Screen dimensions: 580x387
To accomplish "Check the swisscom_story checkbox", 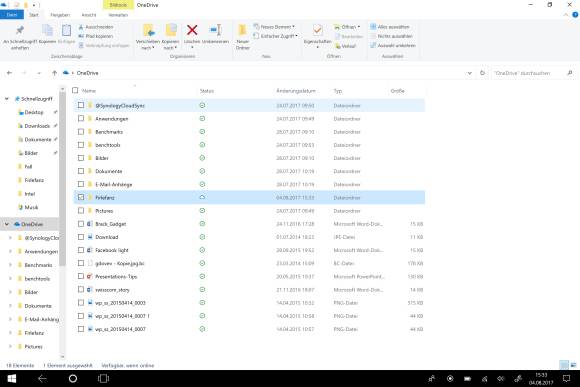I will [81, 289].
